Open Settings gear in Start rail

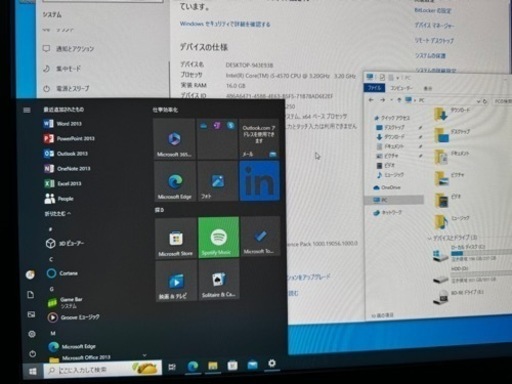point(32,334)
